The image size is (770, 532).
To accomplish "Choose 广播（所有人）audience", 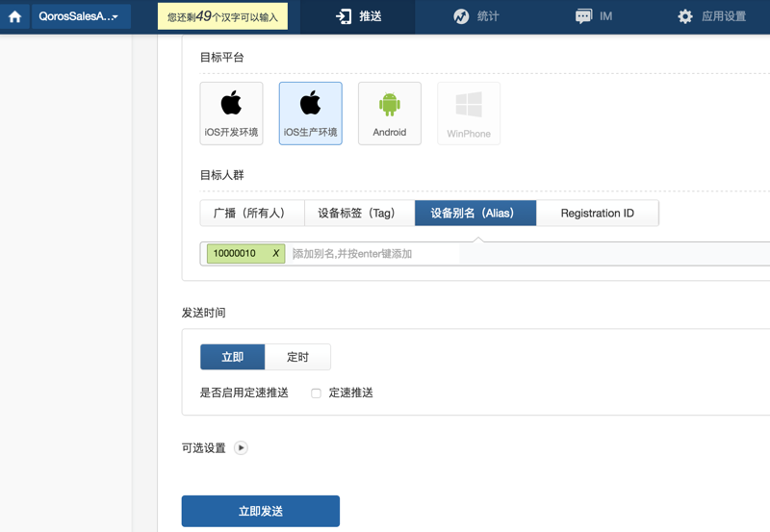I will point(252,213).
